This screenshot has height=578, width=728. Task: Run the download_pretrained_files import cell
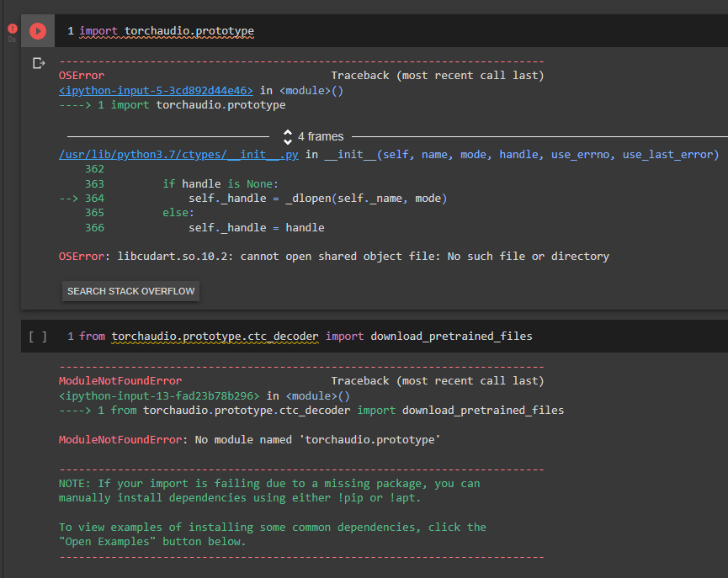[x=38, y=337]
